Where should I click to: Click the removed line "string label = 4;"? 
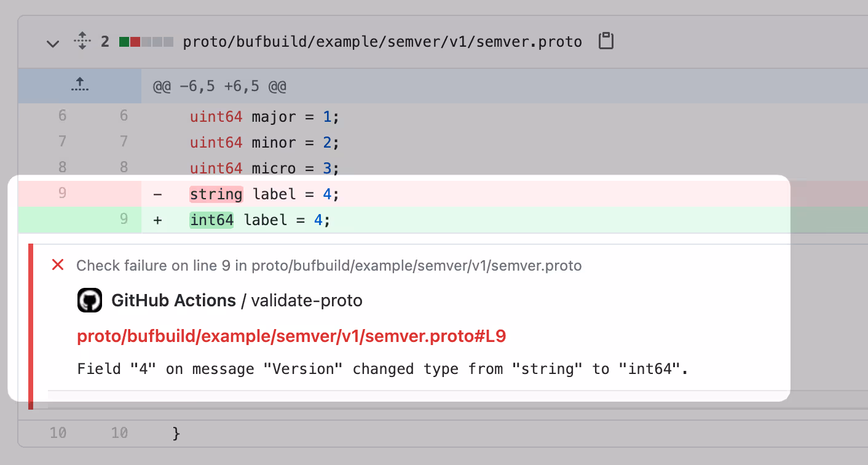point(264,194)
